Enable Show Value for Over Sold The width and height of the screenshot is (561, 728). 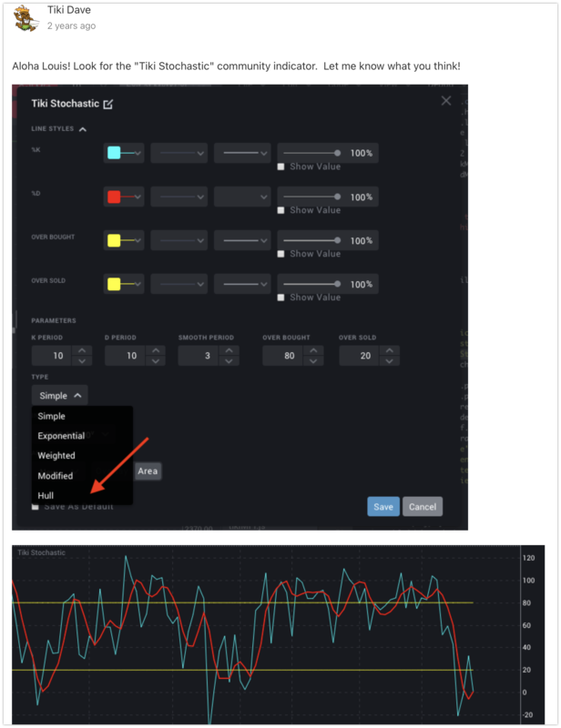280,298
